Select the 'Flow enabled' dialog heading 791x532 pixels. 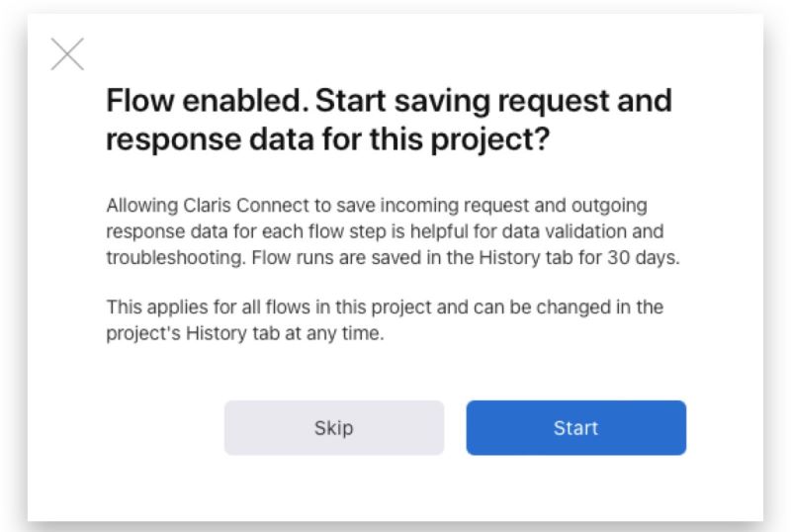pos(389,120)
